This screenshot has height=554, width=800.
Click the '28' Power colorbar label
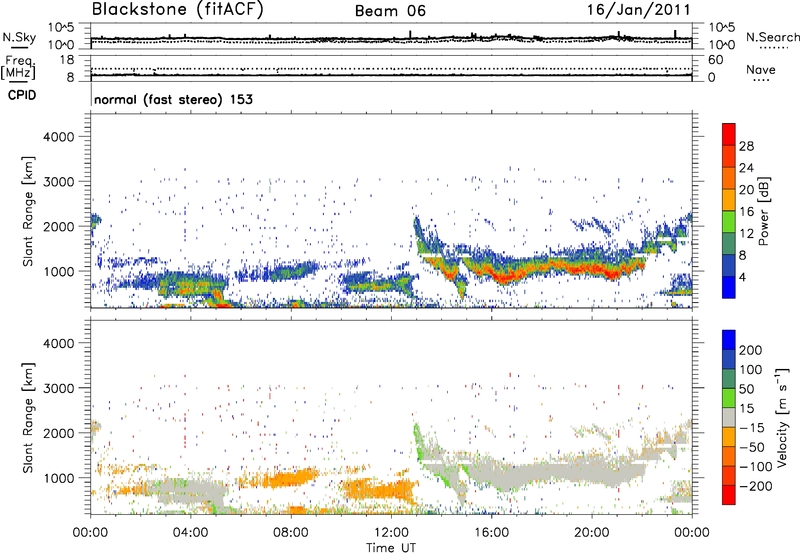[746, 146]
